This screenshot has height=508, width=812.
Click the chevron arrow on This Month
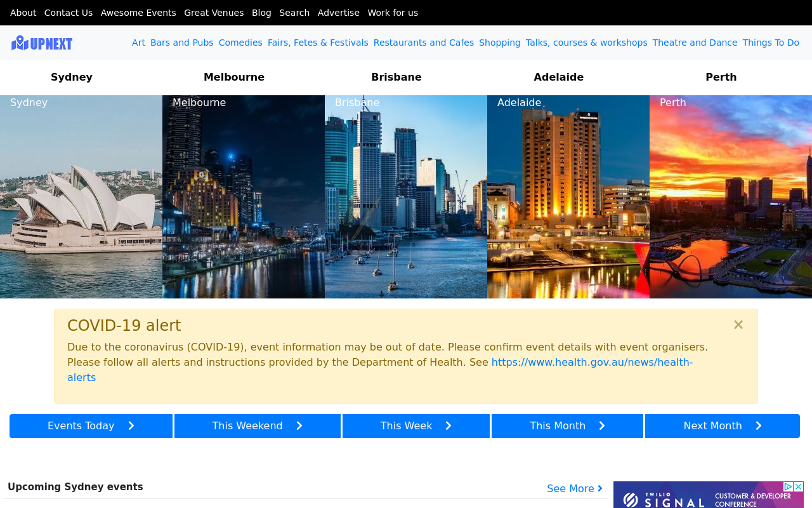(x=602, y=426)
